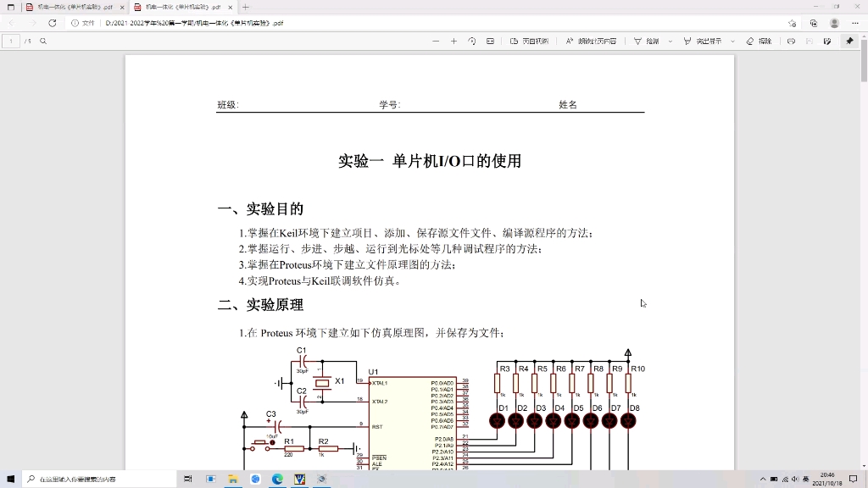The height and width of the screenshot is (488, 868).
Task: Open the Highlight tool options chevron
Action: point(732,40)
